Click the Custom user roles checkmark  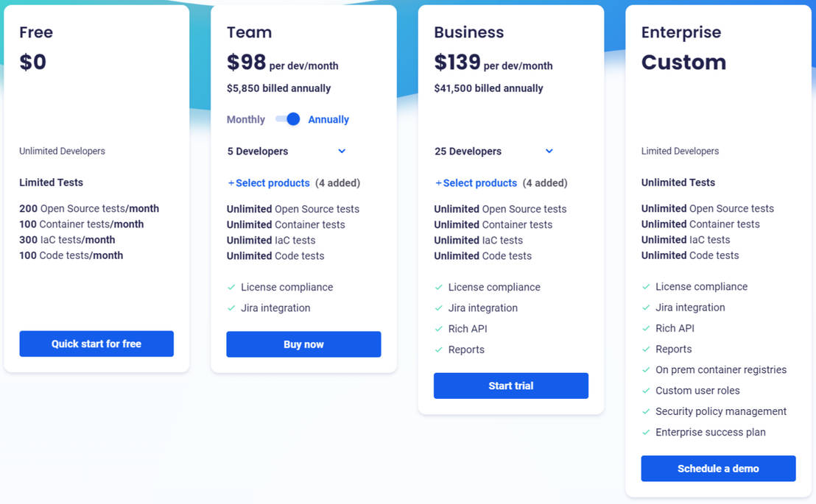[x=645, y=391]
